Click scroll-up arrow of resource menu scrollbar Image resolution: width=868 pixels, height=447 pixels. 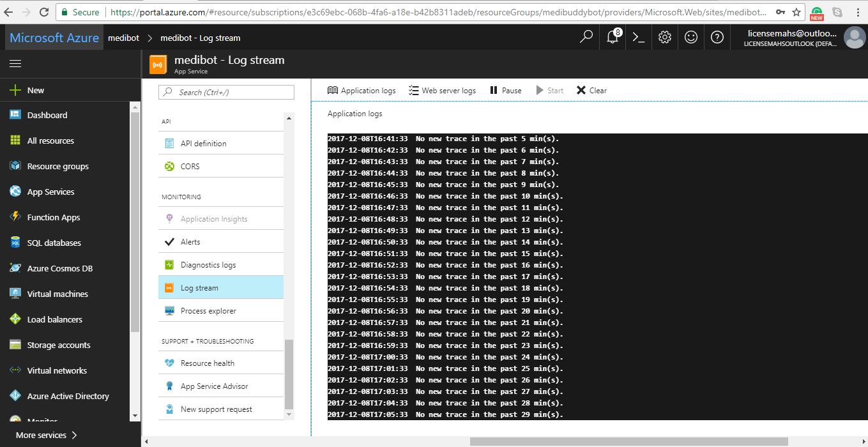[x=289, y=118]
